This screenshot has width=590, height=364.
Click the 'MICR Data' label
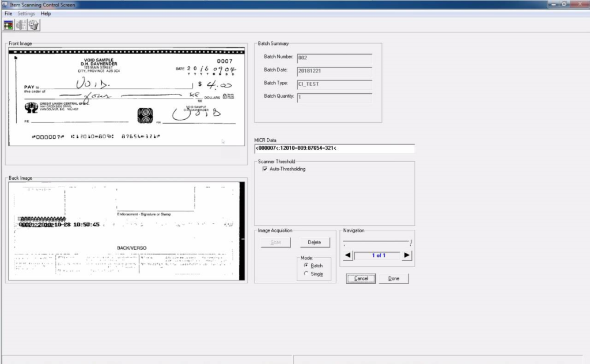tap(265, 141)
